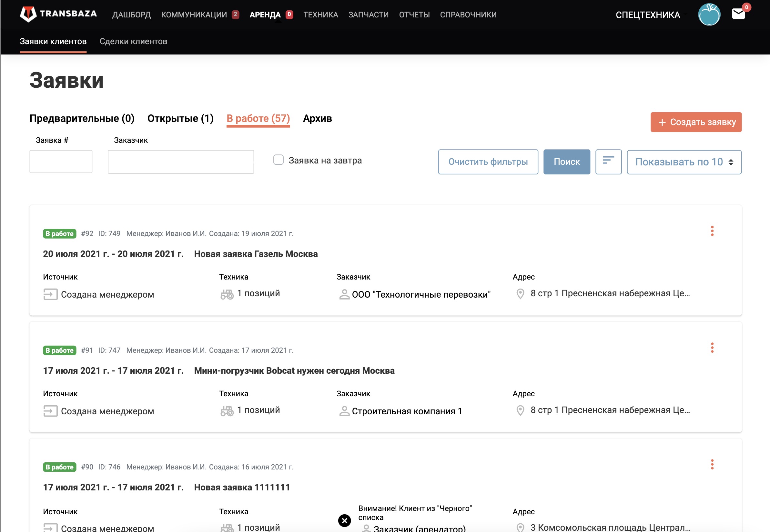Open three-dot menu for request #92
Screen dimensions: 770x532
712,231
